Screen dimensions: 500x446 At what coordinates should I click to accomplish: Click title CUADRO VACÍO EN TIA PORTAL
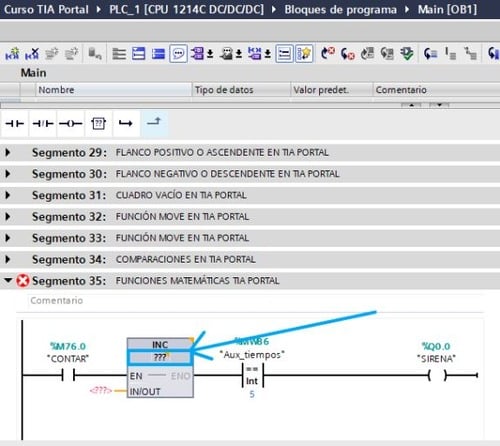point(181,195)
